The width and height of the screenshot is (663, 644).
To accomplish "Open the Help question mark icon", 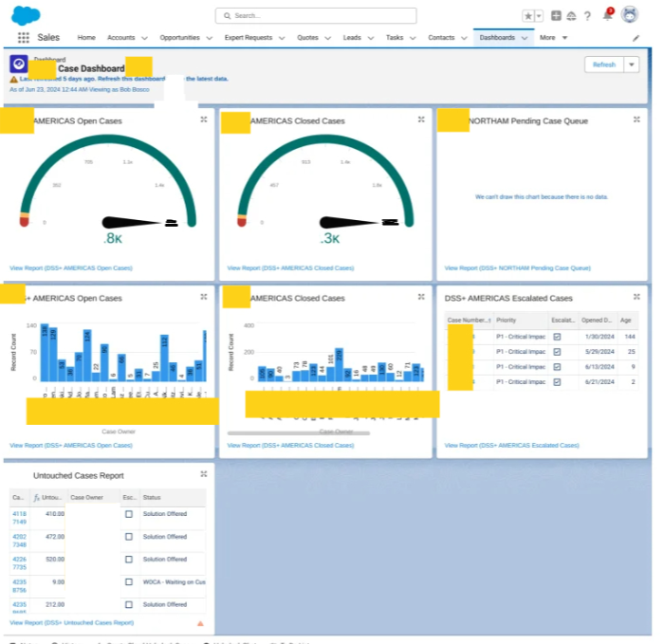I will tap(588, 16).
